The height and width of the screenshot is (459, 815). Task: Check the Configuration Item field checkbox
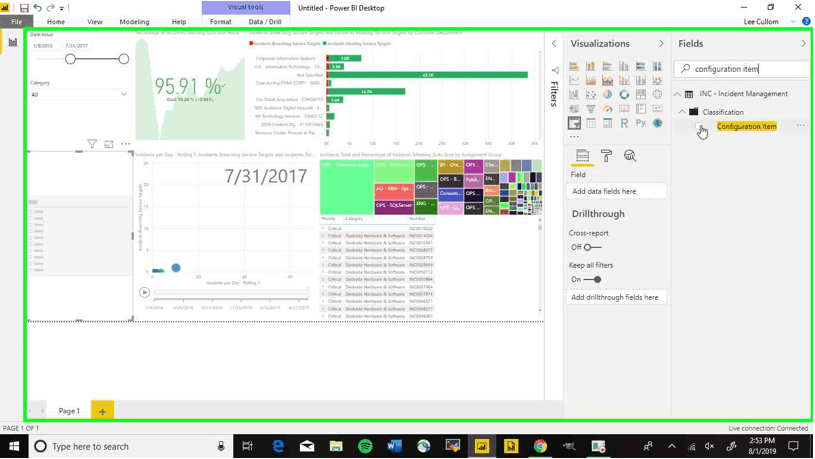pyautogui.click(x=699, y=126)
